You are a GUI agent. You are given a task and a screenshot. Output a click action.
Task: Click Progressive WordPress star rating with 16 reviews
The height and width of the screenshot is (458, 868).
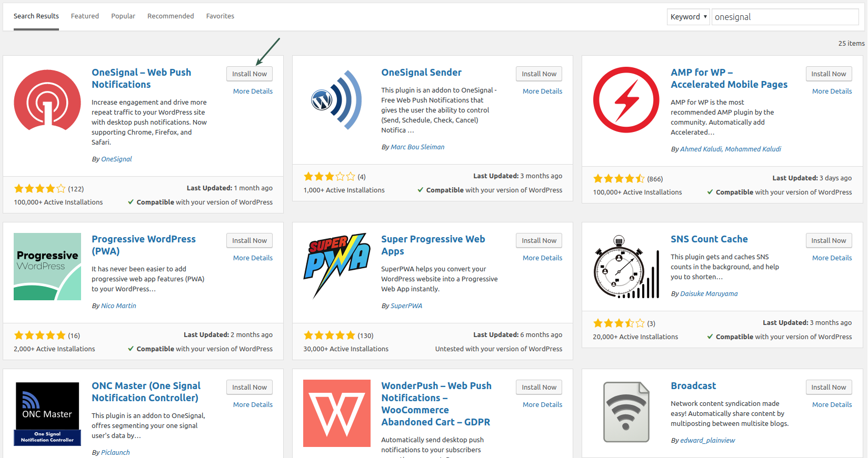40,335
